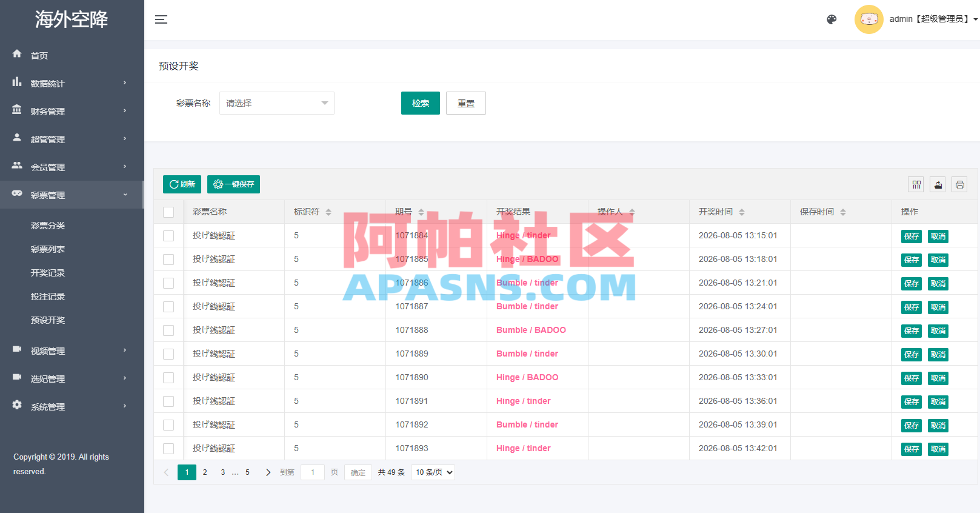Open the 彩票名称 请选择 dropdown

(x=277, y=103)
